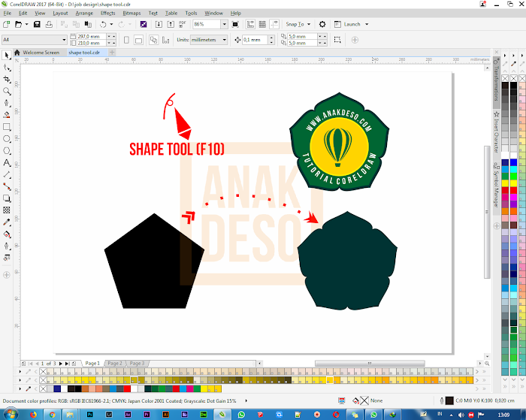This screenshot has width=526, height=420.
Task: Toggle show rulers icon
Action: point(250,24)
